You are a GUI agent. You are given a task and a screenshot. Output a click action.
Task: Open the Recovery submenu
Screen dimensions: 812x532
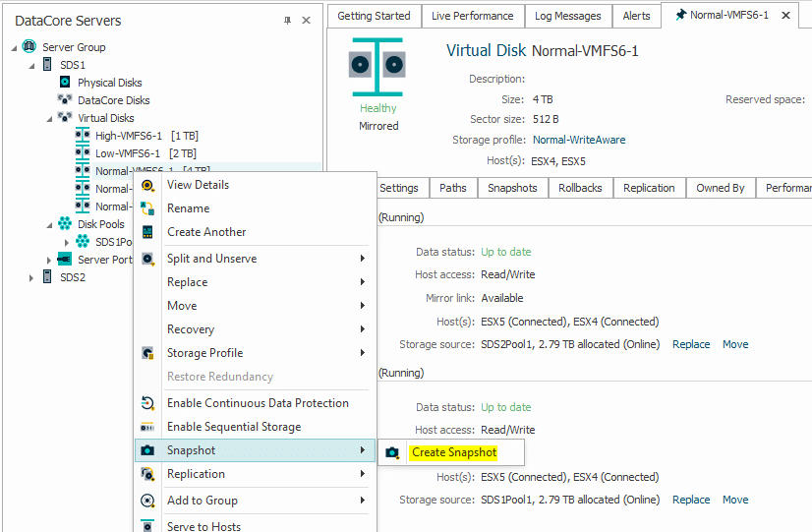coord(255,329)
